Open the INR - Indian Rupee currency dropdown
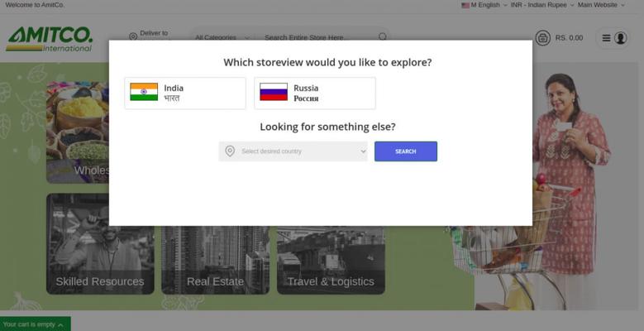The height and width of the screenshot is (331, 644). (542, 5)
